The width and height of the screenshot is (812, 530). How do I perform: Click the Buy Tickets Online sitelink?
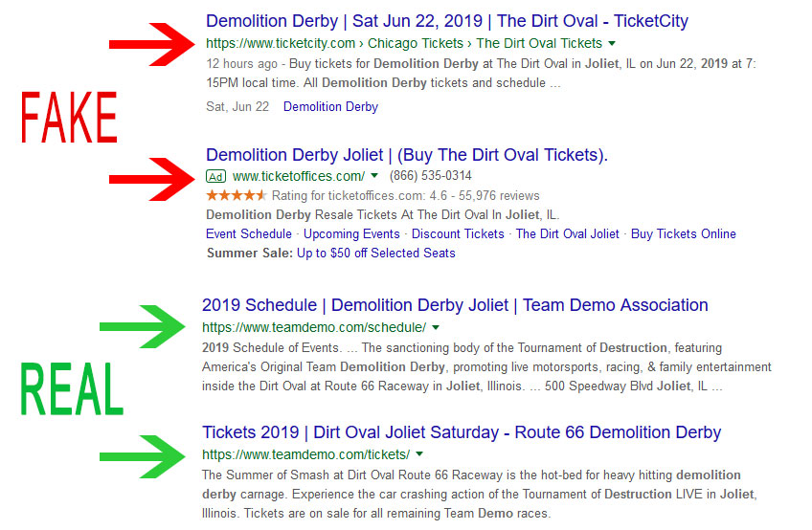(x=683, y=234)
